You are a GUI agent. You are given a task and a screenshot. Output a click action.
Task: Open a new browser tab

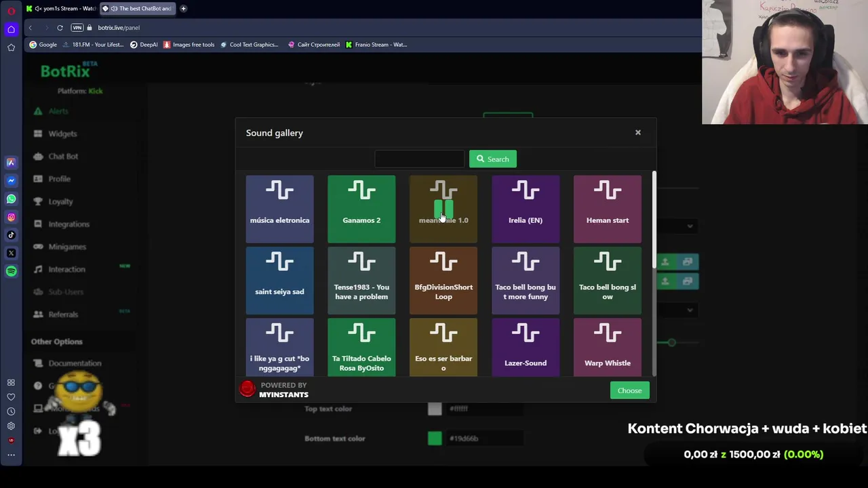pyautogui.click(x=183, y=9)
